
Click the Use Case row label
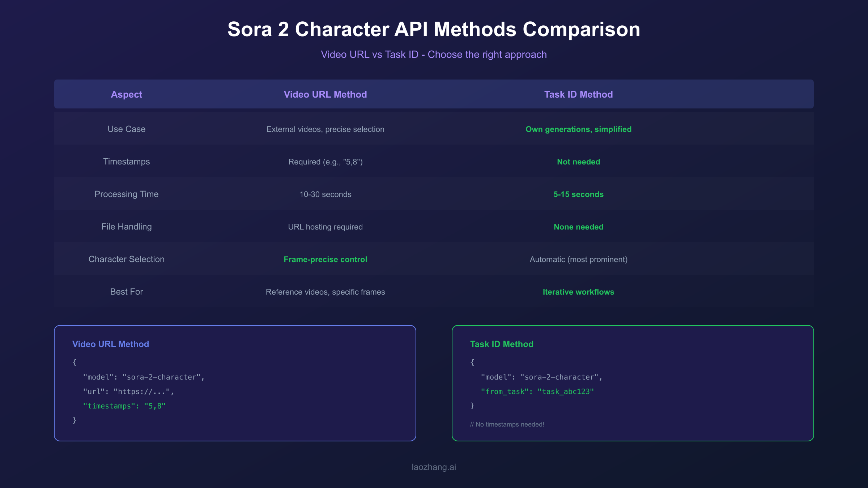coord(126,129)
